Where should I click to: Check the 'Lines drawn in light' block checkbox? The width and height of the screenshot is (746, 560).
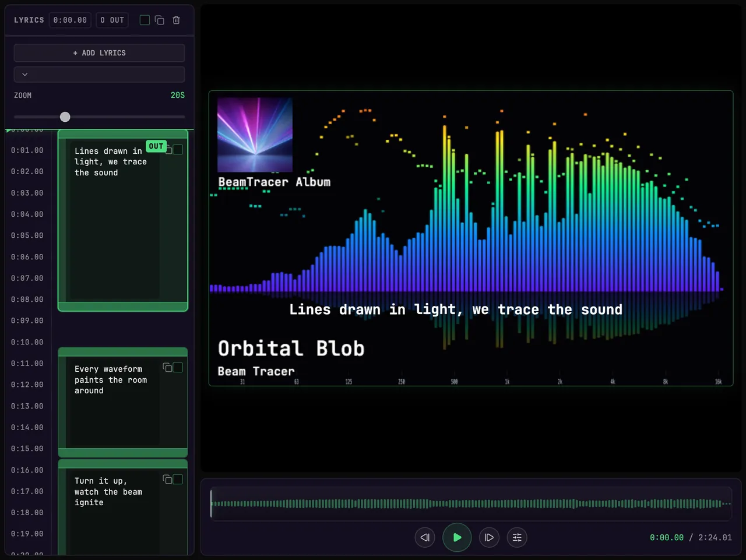[178, 150]
